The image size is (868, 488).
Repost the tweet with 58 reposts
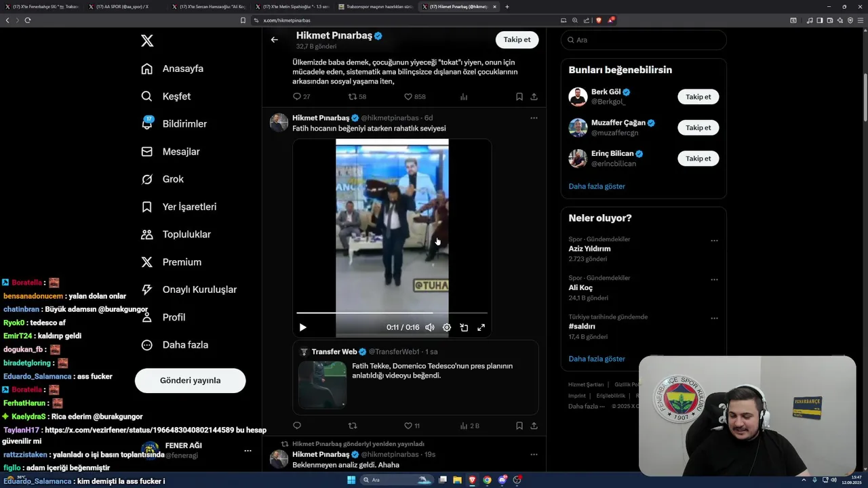pyautogui.click(x=353, y=96)
